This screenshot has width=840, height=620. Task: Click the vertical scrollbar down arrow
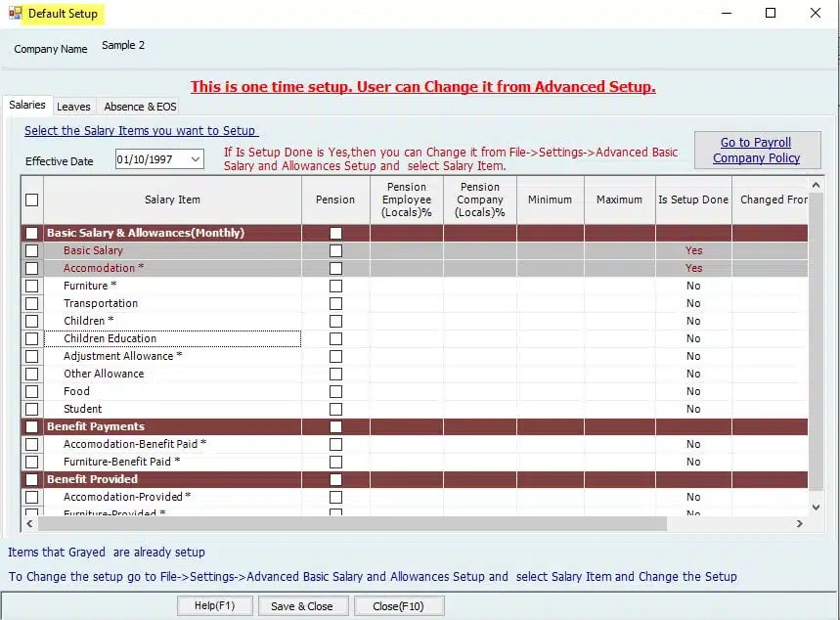[x=816, y=507]
